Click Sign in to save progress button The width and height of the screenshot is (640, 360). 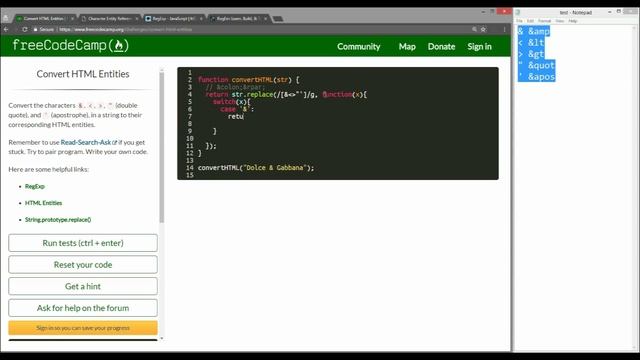pos(83,328)
